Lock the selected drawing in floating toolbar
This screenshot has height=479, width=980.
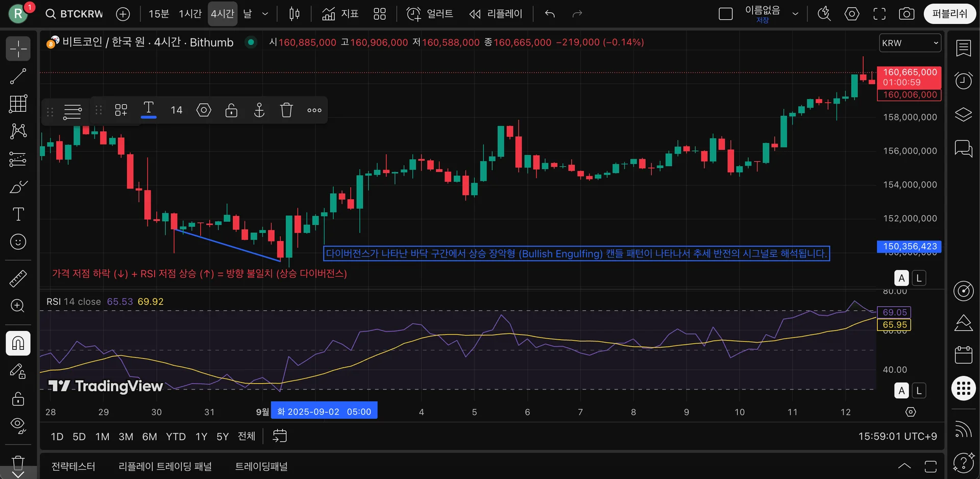pyautogui.click(x=231, y=110)
